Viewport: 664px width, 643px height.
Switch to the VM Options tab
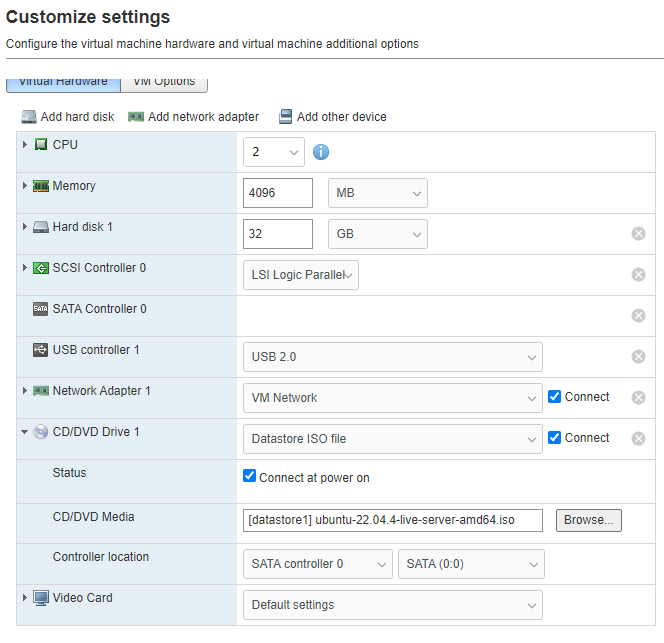click(164, 82)
